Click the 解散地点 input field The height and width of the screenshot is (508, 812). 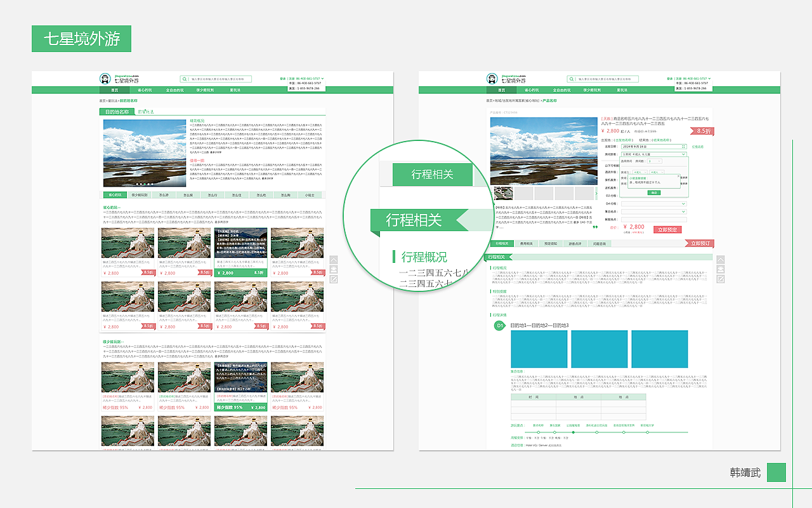pyautogui.click(x=654, y=220)
